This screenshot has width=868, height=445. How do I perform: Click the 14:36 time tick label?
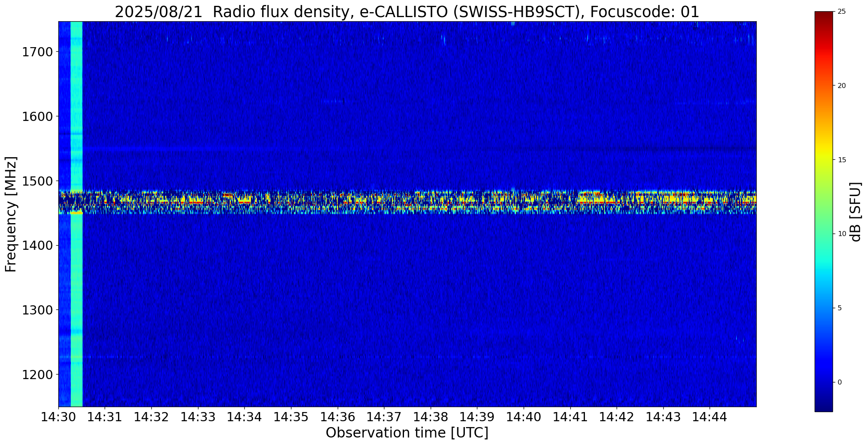(338, 417)
